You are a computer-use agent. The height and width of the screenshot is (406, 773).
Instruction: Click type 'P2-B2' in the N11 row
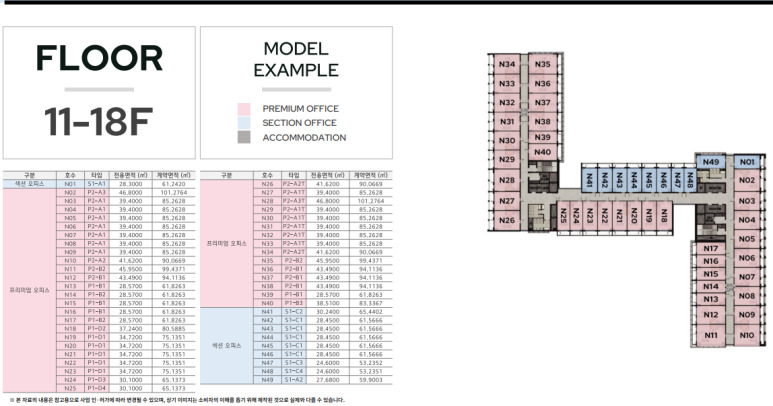[x=97, y=269]
